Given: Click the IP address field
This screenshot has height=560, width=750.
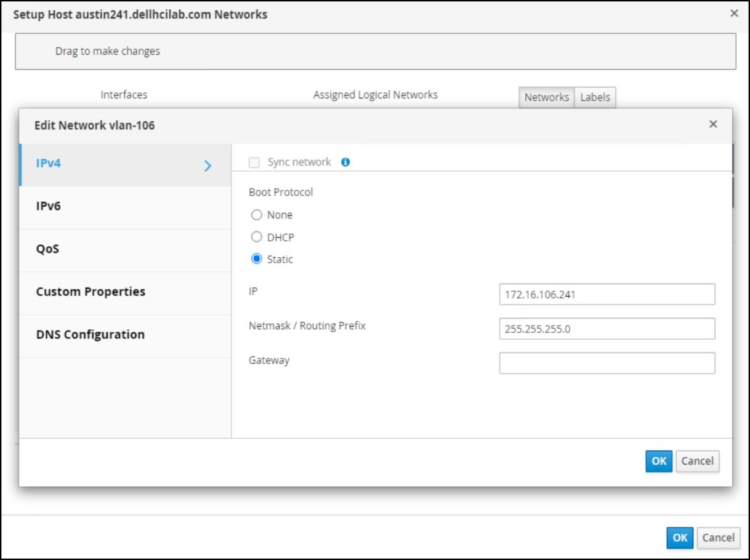Looking at the screenshot, I should 607,294.
